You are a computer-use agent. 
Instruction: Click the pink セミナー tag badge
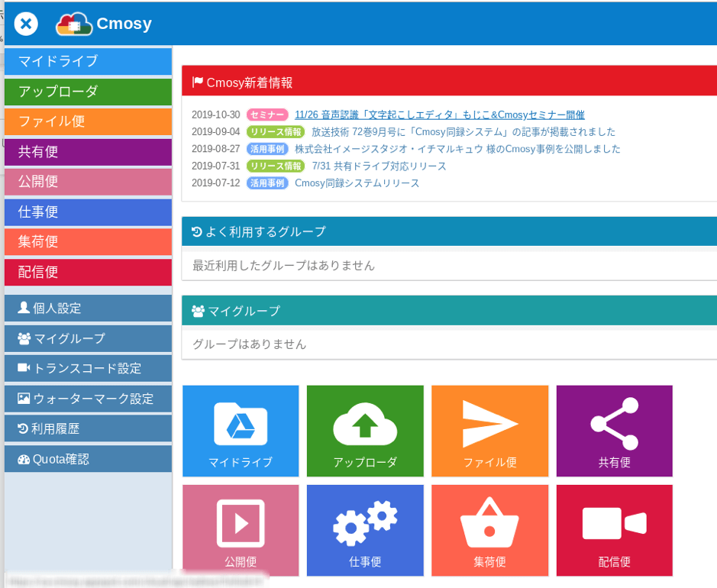click(x=267, y=115)
